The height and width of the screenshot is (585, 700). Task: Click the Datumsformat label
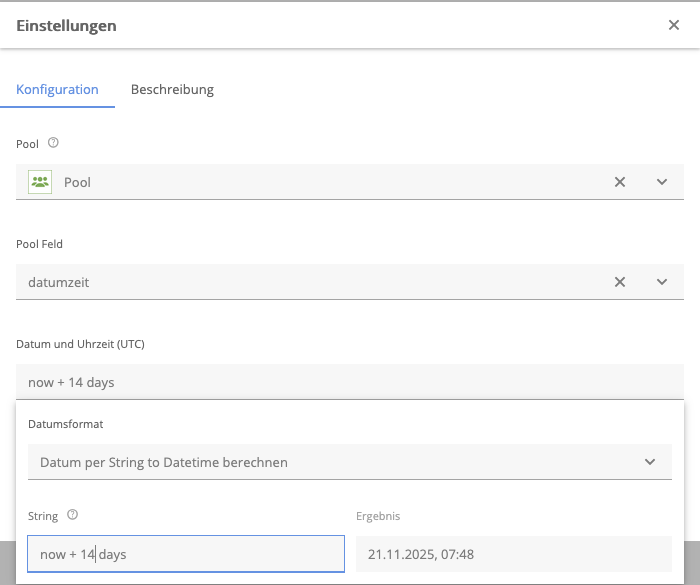pyautogui.click(x=66, y=423)
